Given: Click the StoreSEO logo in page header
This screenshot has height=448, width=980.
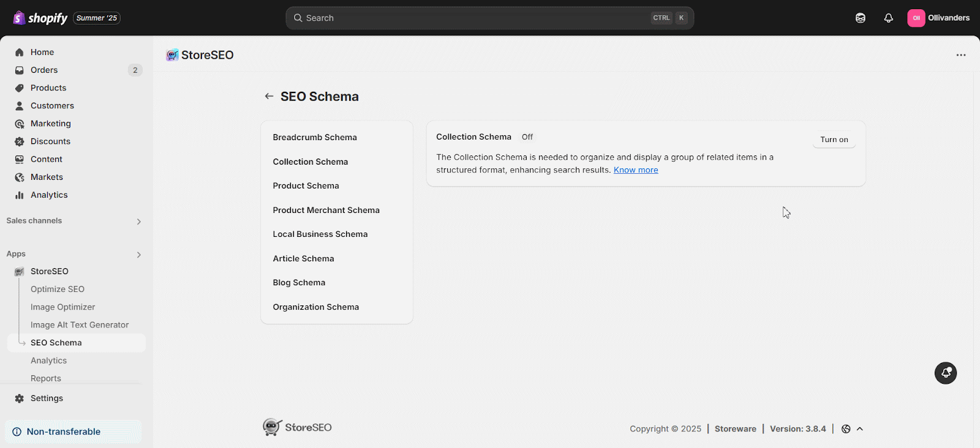Looking at the screenshot, I should click(x=172, y=55).
